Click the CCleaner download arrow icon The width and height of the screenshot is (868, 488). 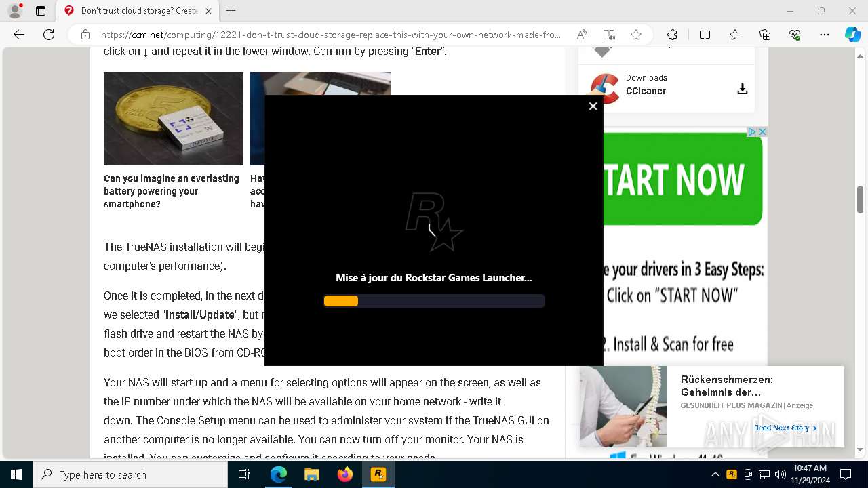[x=743, y=89]
